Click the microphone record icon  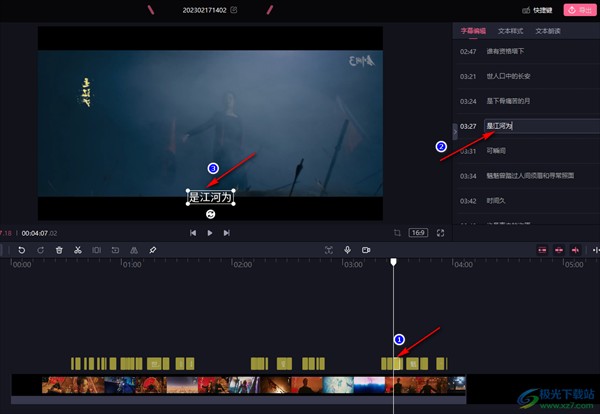[347, 249]
